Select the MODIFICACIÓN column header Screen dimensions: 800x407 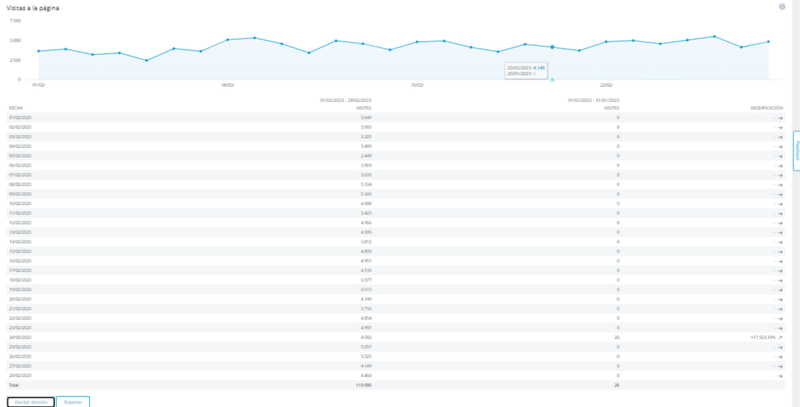[765, 108]
